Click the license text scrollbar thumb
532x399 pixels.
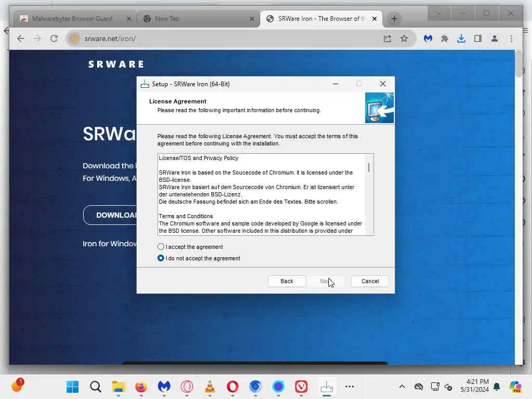369,167
